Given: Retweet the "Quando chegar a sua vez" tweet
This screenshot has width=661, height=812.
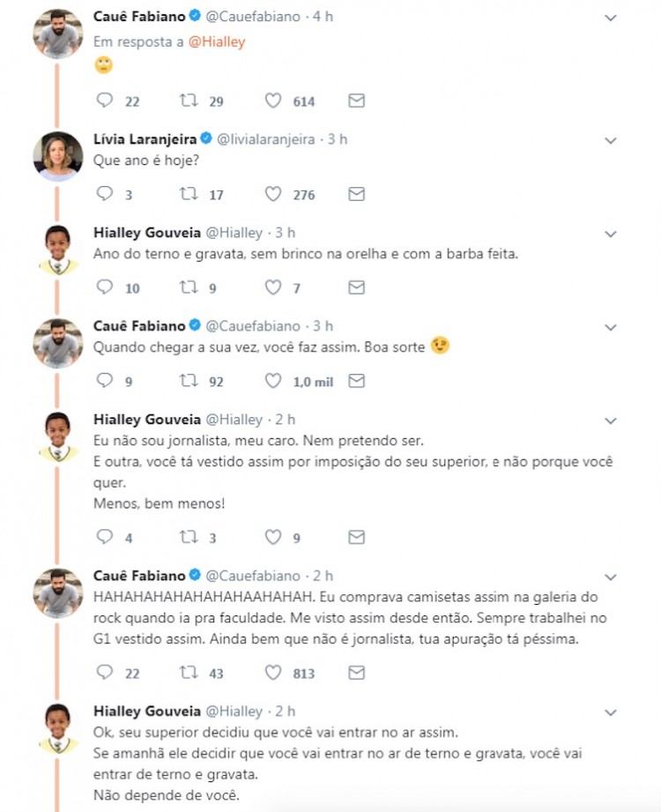Looking at the screenshot, I should tap(189, 381).
